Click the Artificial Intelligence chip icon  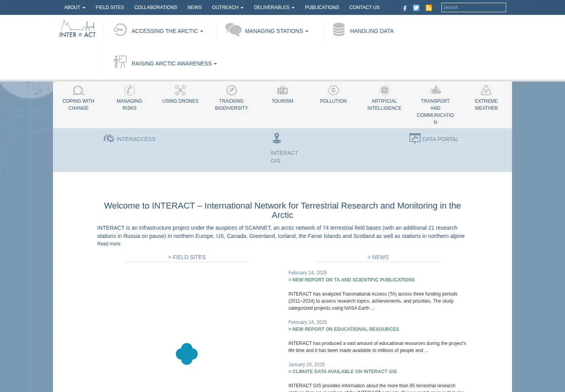pyautogui.click(x=385, y=91)
